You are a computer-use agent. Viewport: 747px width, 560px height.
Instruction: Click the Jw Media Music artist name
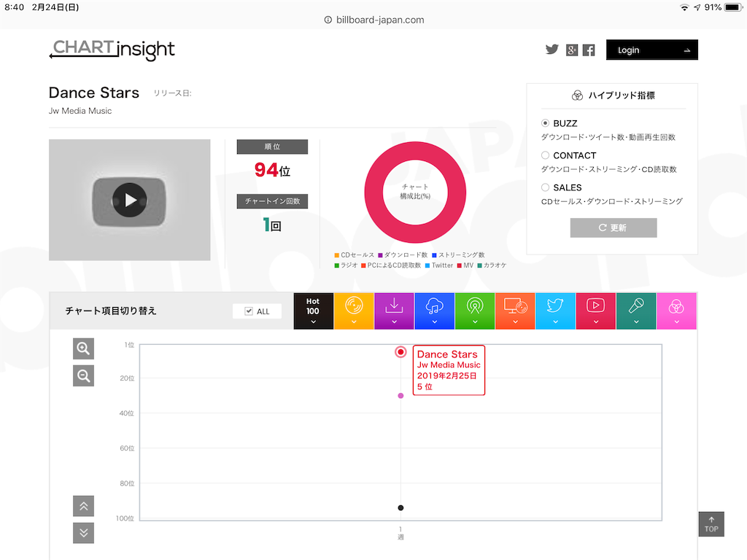click(x=80, y=111)
